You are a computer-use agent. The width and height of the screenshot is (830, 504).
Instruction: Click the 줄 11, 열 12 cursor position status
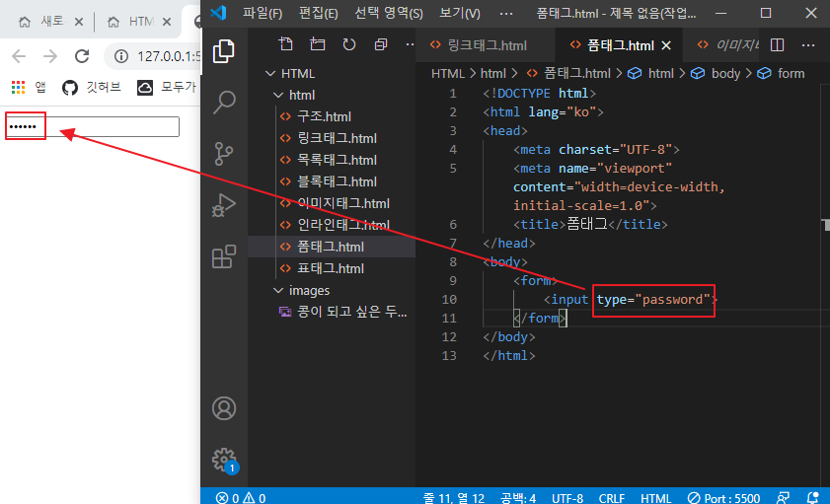pyautogui.click(x=454, y=498)
